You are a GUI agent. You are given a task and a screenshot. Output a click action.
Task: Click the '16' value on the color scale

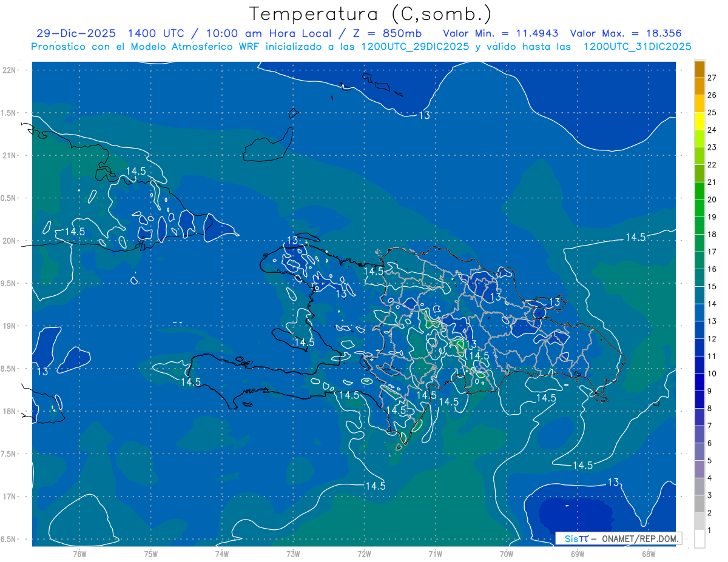tap(712, 269)
